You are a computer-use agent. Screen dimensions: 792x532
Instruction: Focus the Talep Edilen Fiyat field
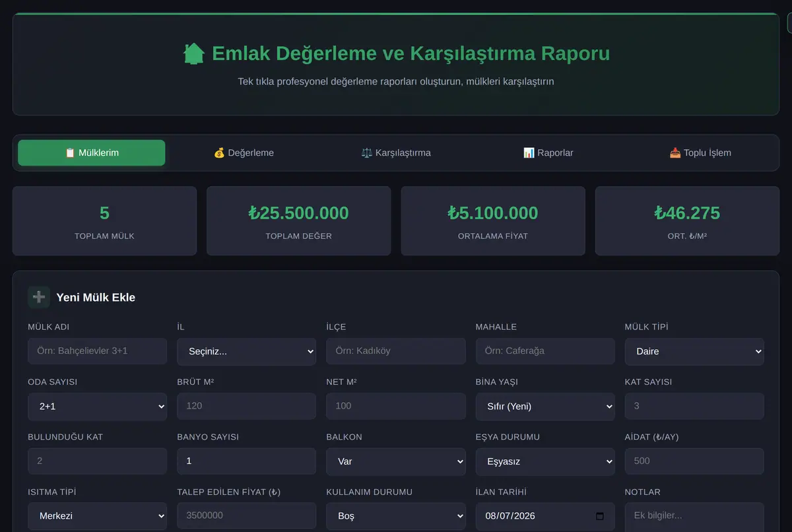247,515
